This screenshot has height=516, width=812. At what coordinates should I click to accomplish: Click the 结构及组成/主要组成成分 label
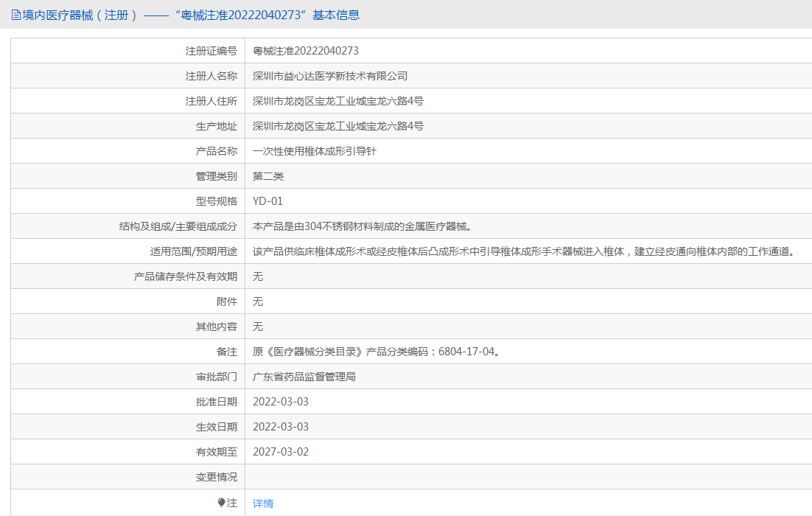(178, 226)
